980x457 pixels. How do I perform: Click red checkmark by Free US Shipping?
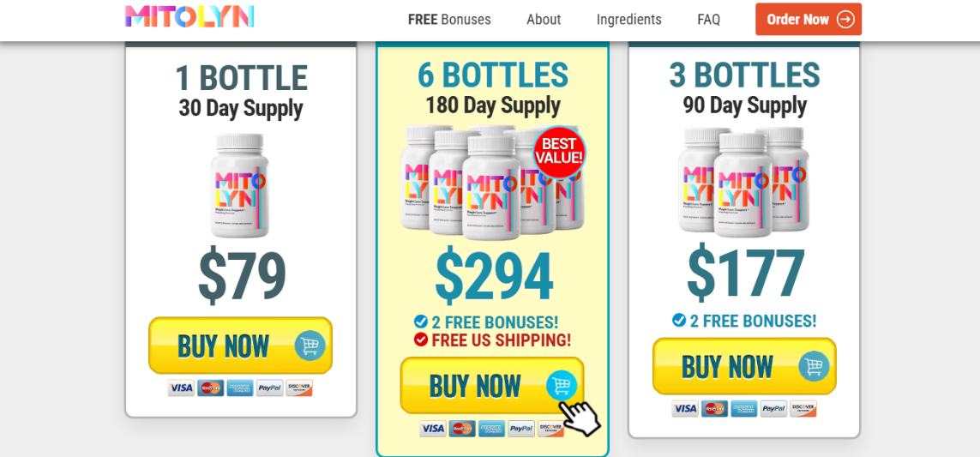coord(421,340)
